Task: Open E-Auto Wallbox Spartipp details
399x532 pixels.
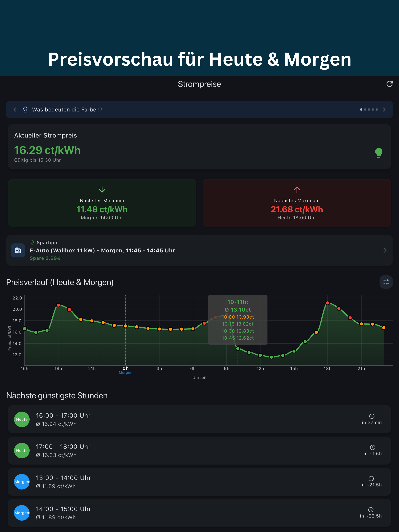Action: point(199,250)
